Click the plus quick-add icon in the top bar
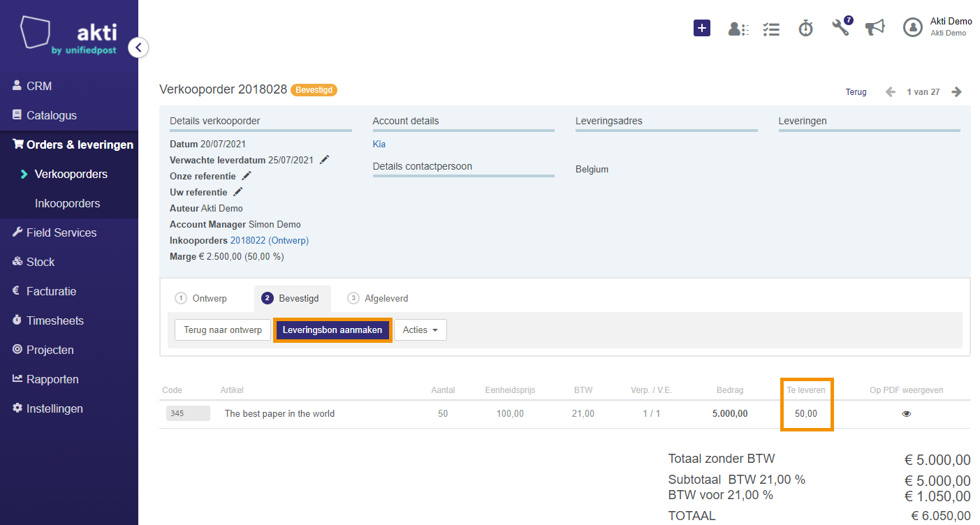 coord(702,28)
